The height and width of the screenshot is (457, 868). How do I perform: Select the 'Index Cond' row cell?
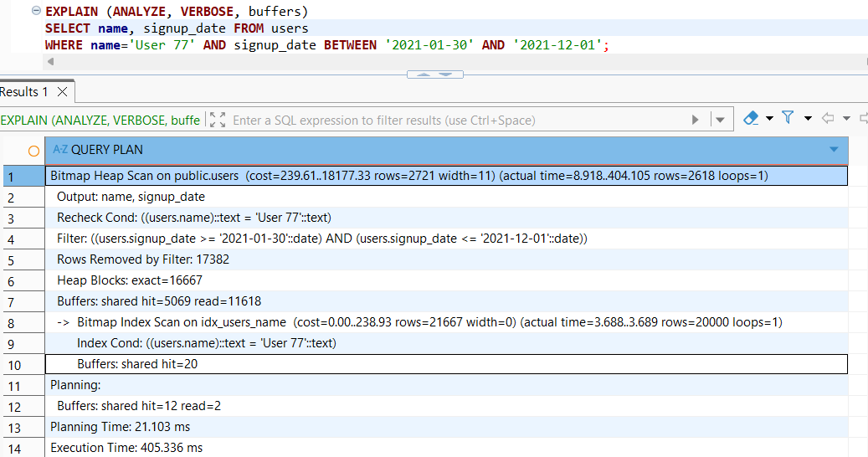(x=446, y=343)
